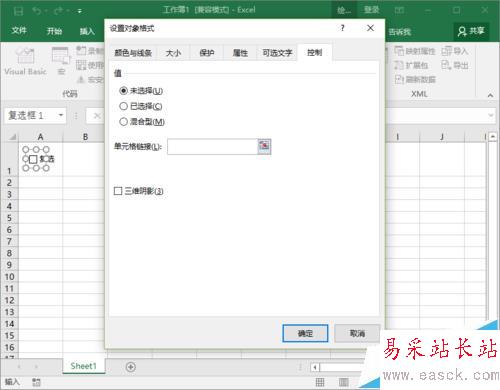Screen dimensions: 500x390
Task: Select the 控制 control tab
Action: click(315, 52)
